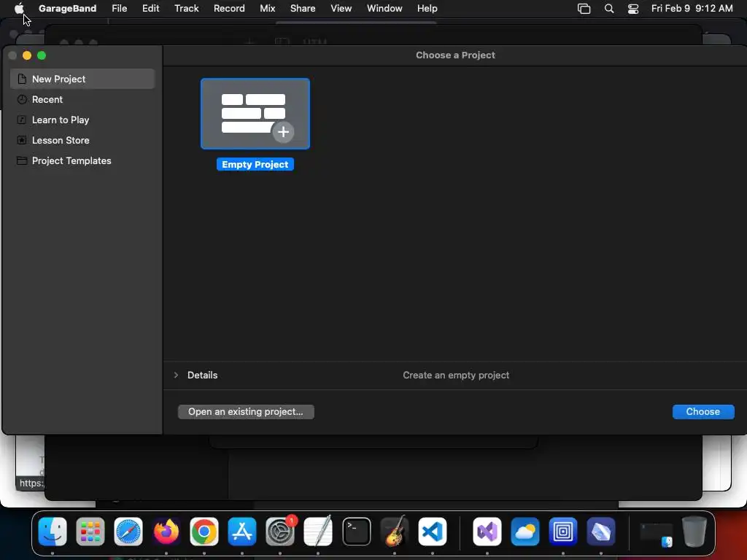Viewport: 747px width, 560px height.
Task: Open the Share menu
Action: coord(303,8)
